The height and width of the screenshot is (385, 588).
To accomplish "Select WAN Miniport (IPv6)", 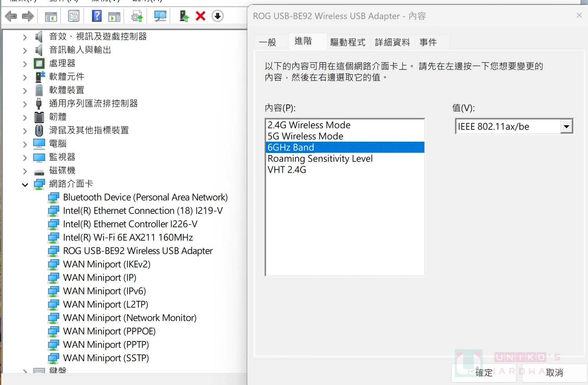I will click(105, 291).
